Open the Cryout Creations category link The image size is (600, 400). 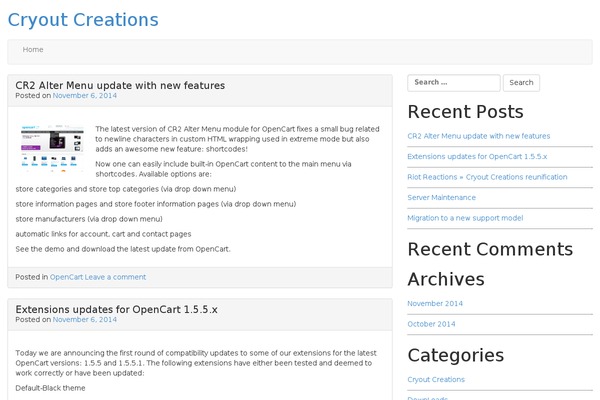point(436,380)
